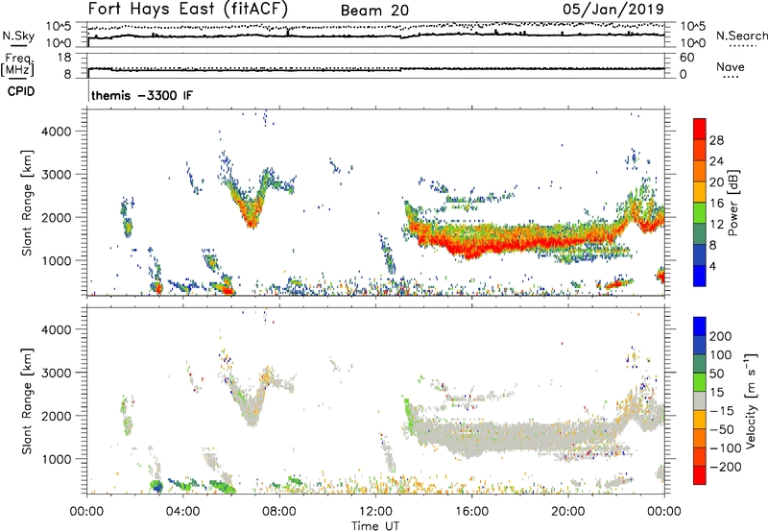The image size is (768, 532).
Task: Click the 'Freq. [MHz]' axis label
Action: pos(17,65)
